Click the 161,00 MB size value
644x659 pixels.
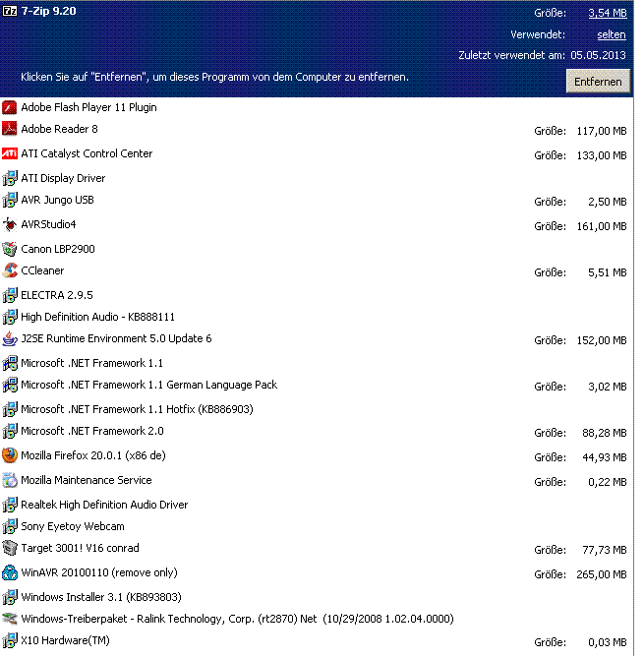[x=602, y=226]
